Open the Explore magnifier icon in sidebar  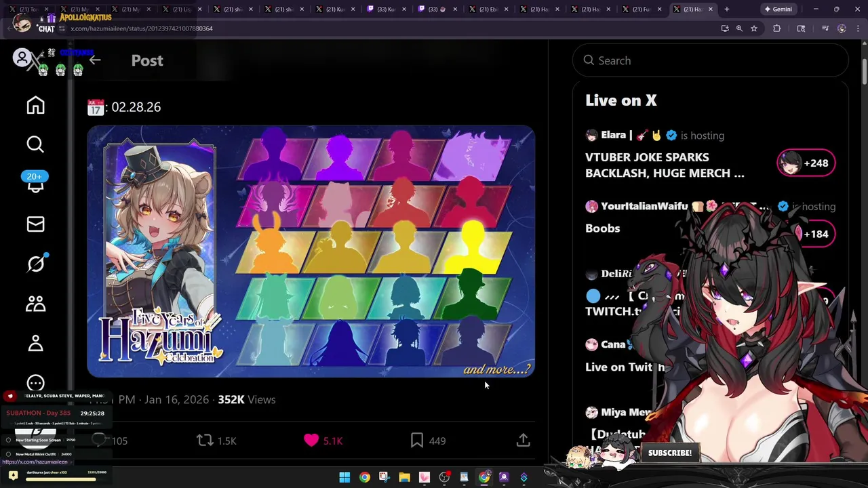tap(35, 144)
